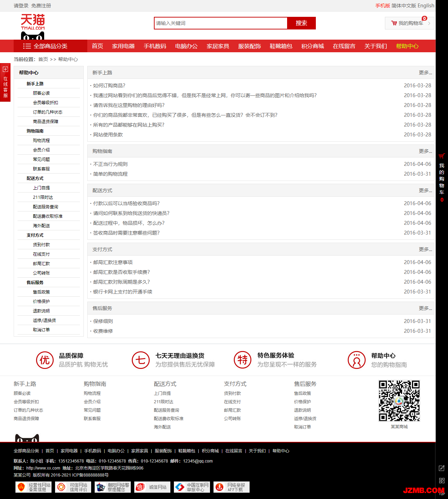Open sidebar item 取消订单
Viewport: 448px width, 499px height.
41,330
